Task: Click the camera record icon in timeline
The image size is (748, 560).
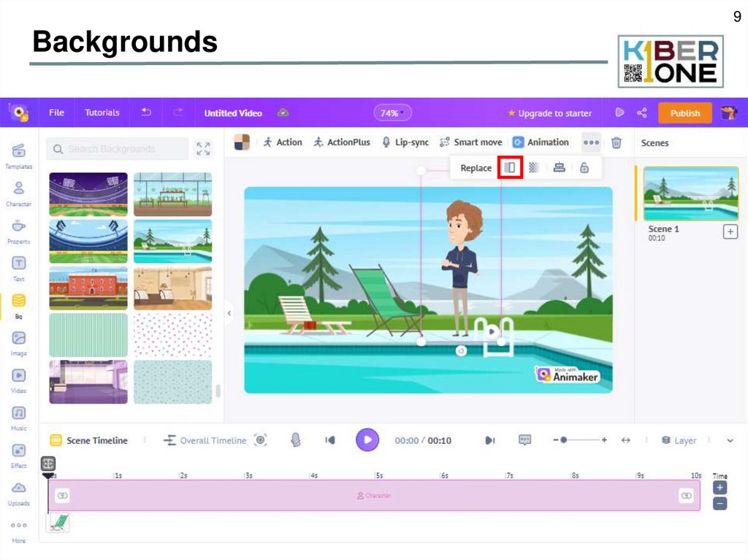Action: [x=261, y=440]
